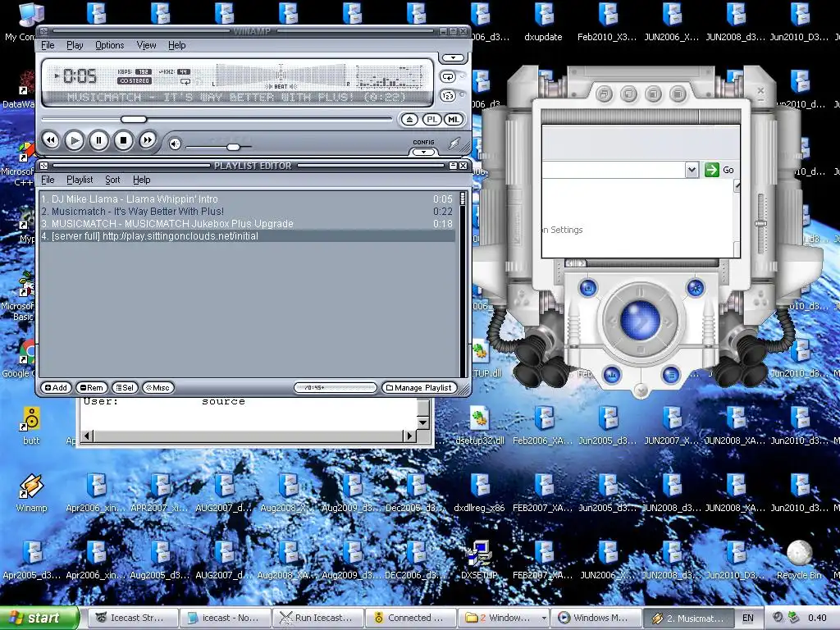Image resolution: width=840 pixels, height=630 pixels.
Task: Click the playlist time info field 70:45+
Action: (x=336, y=387)
